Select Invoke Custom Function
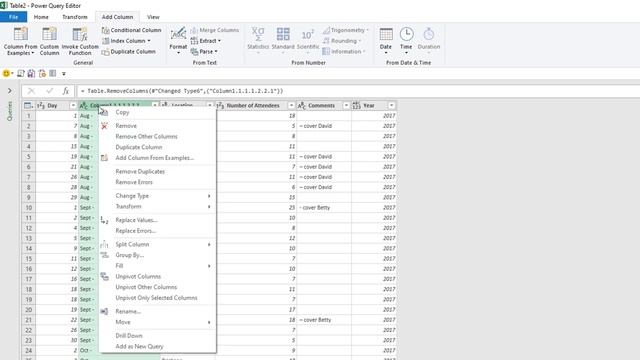This screenshot has width=640, height=360. [80, 41]
